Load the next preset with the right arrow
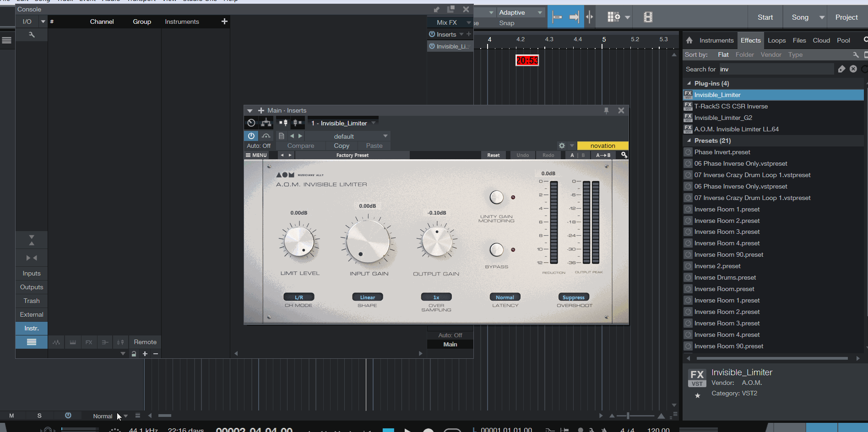The image size is (868, 432). pos(300,136)
